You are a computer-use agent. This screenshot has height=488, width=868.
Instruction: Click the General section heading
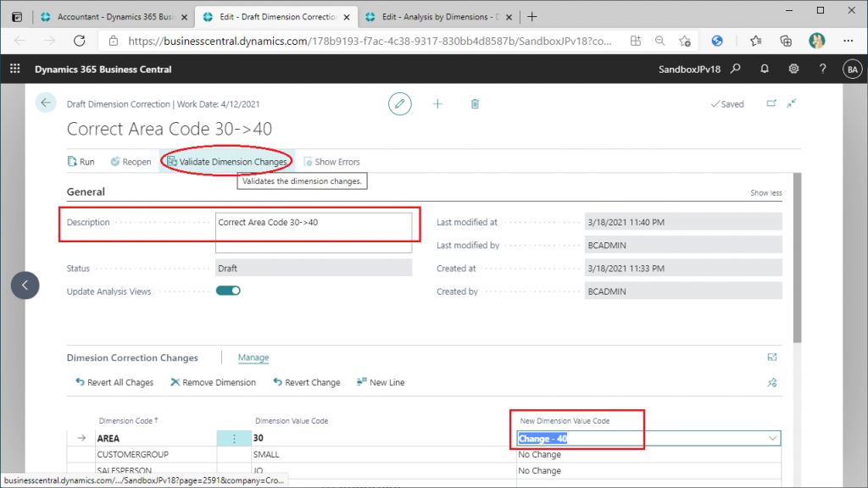[86, 192]
